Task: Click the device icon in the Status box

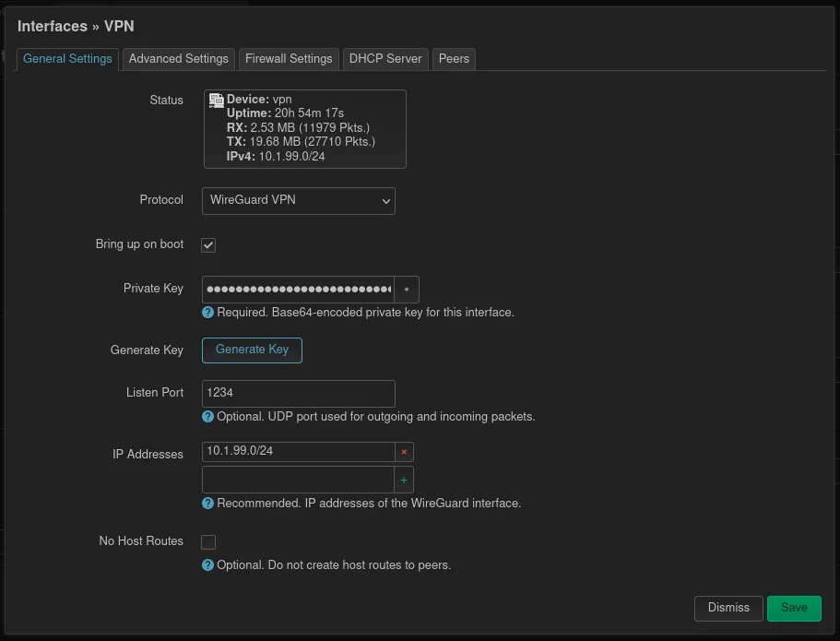Action: pyautogui.click(x=215, y=99)
